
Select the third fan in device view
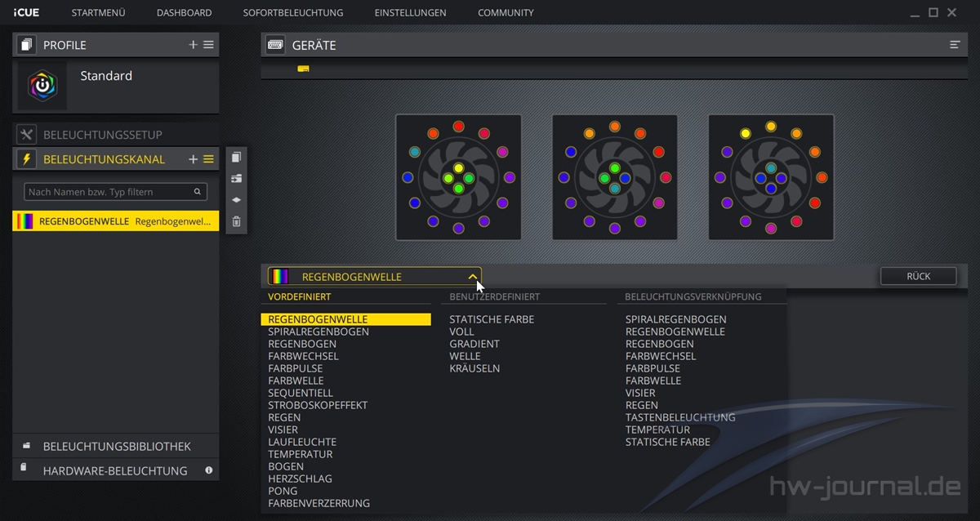tap(771, 177)
